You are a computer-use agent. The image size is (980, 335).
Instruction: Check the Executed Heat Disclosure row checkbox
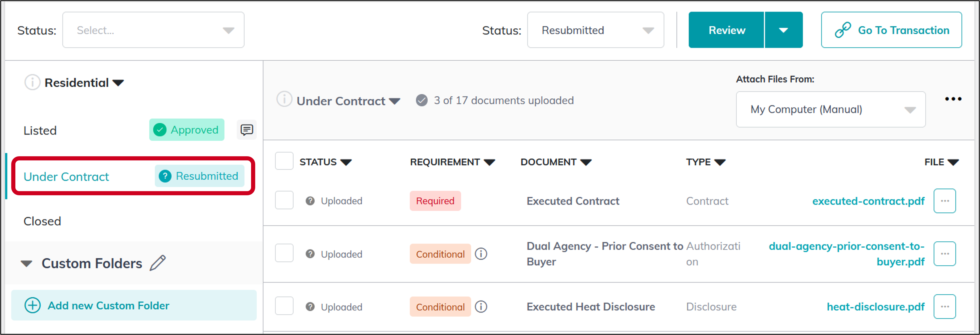(284, 306)
